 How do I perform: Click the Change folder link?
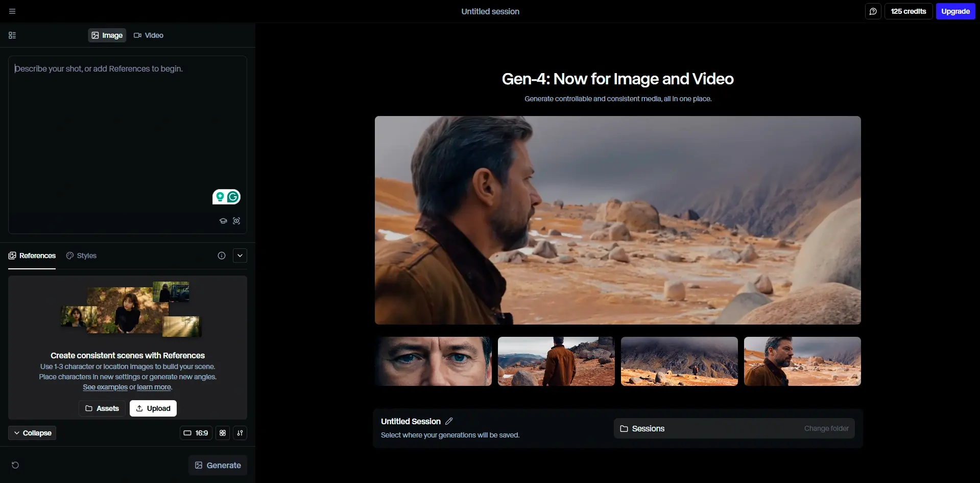(x=826, y=428)
